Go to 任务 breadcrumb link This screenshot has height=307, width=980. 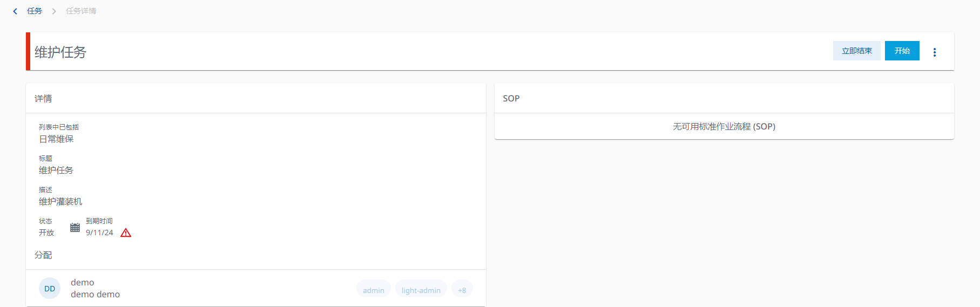[35, 11]
